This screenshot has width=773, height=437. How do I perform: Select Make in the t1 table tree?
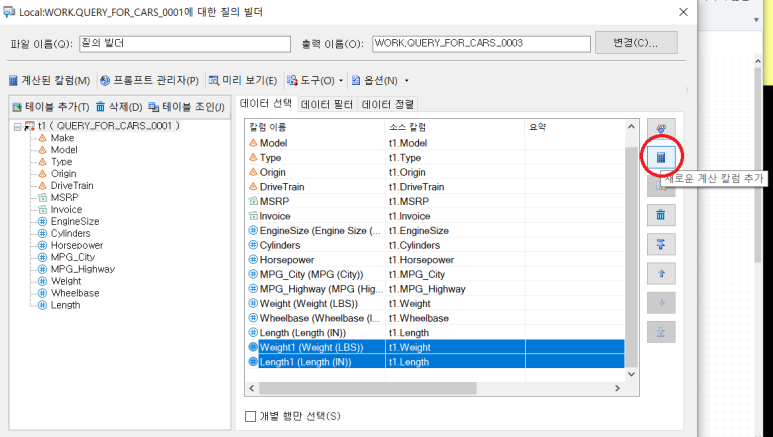[63, 138]
